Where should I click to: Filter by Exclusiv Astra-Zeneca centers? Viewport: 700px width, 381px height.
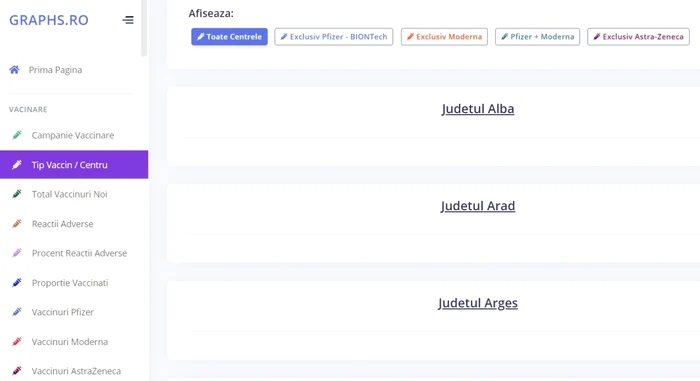638,37
